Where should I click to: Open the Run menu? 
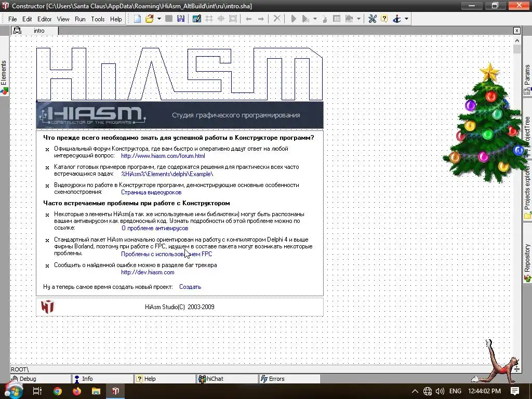[x=80, y=19]
